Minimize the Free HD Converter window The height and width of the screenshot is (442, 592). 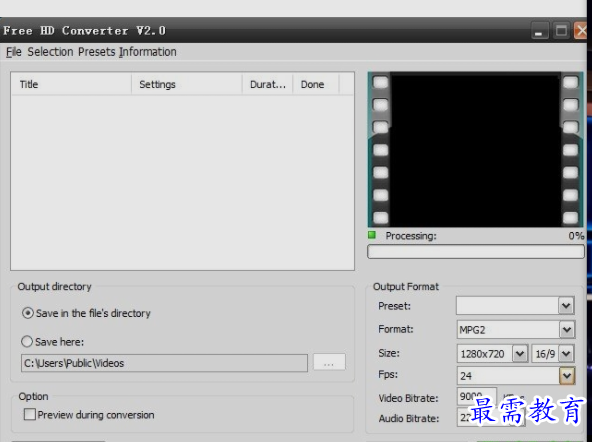539,31
